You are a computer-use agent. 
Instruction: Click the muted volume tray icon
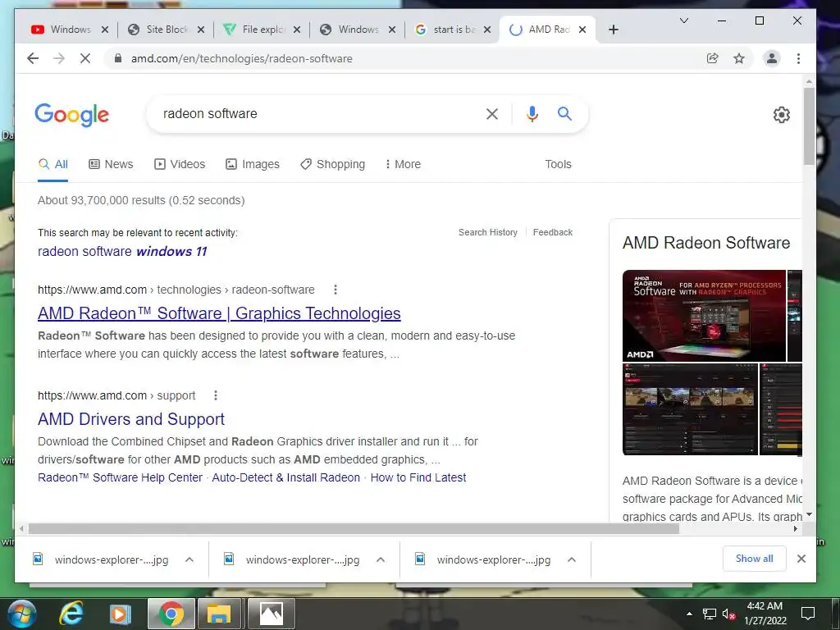[x=728, y=614]
